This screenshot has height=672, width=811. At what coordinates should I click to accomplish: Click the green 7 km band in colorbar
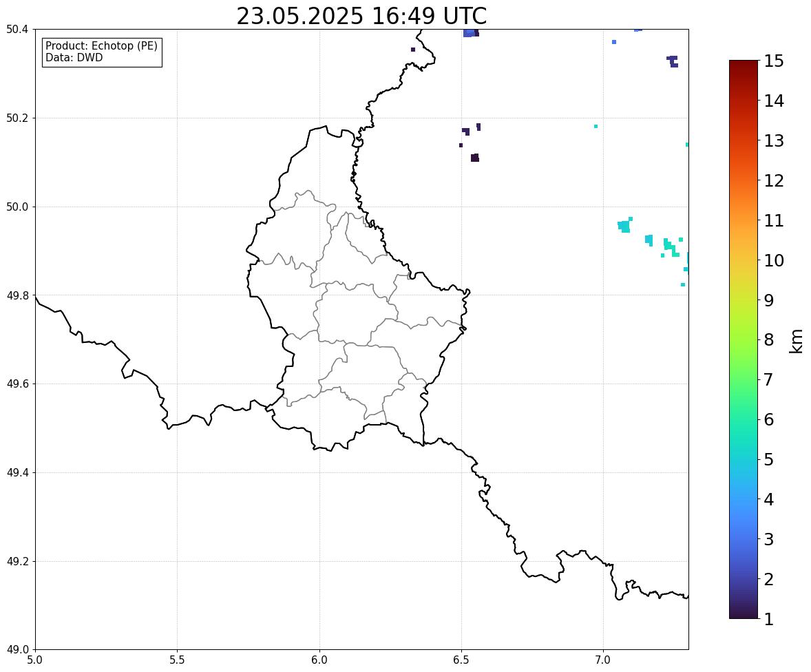click(744, 379)
